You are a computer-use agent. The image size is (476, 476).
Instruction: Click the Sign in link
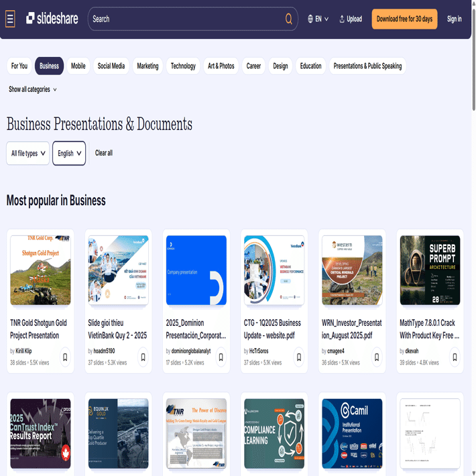click(454, 19)
